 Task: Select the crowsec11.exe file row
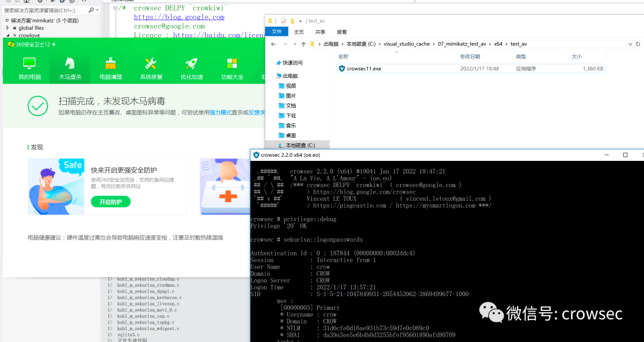[470, 69]
